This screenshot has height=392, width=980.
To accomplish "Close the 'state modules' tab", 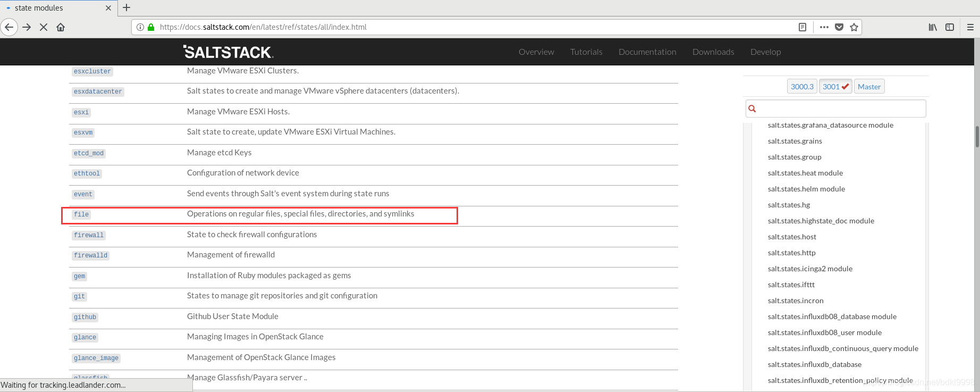I will 108,8.
